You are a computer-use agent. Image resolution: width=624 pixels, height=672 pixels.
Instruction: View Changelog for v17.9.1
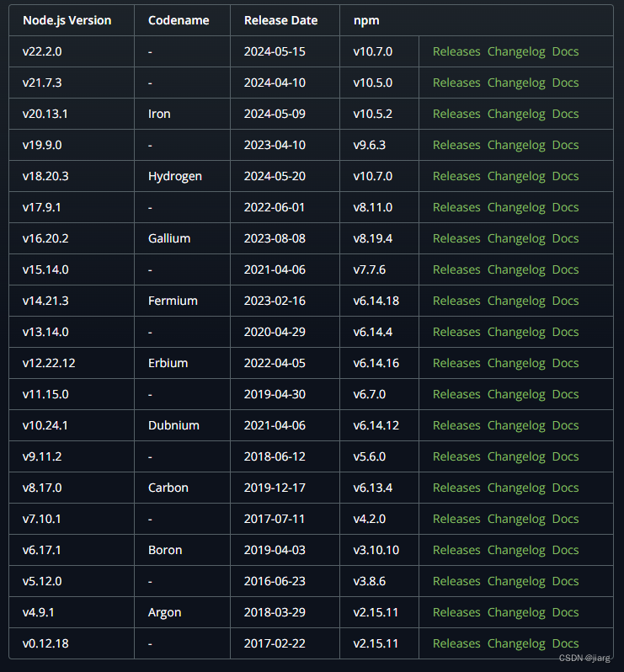516,208
